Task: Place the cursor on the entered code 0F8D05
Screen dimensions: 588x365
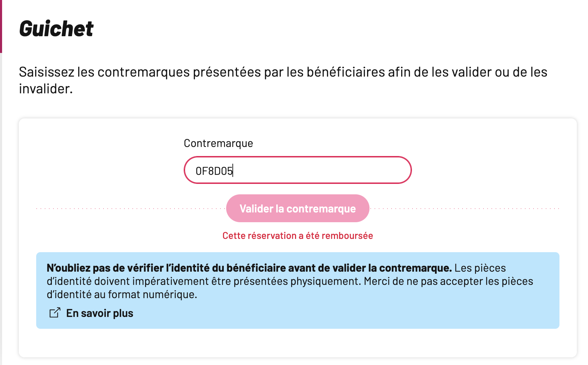Action: pos(214,171)
